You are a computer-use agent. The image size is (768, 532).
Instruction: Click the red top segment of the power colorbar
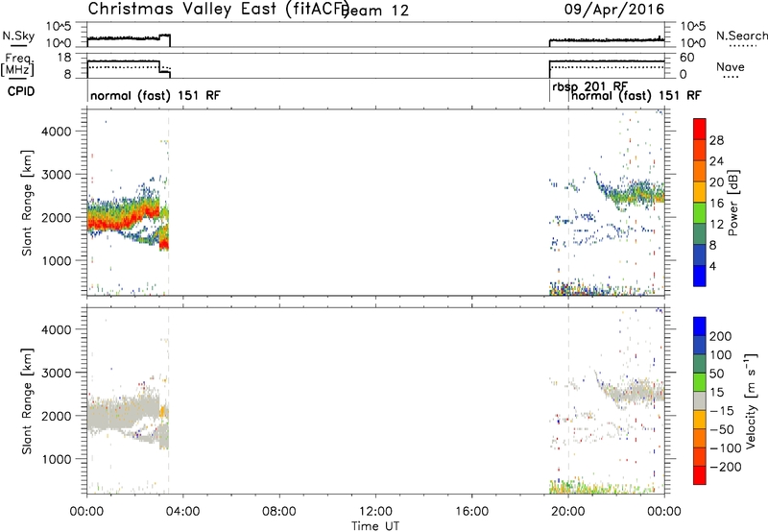pos(700,130)
